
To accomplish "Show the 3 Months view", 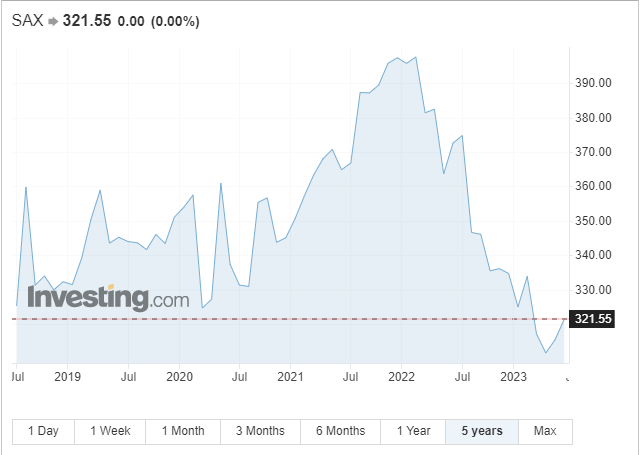I will point(260,431).
